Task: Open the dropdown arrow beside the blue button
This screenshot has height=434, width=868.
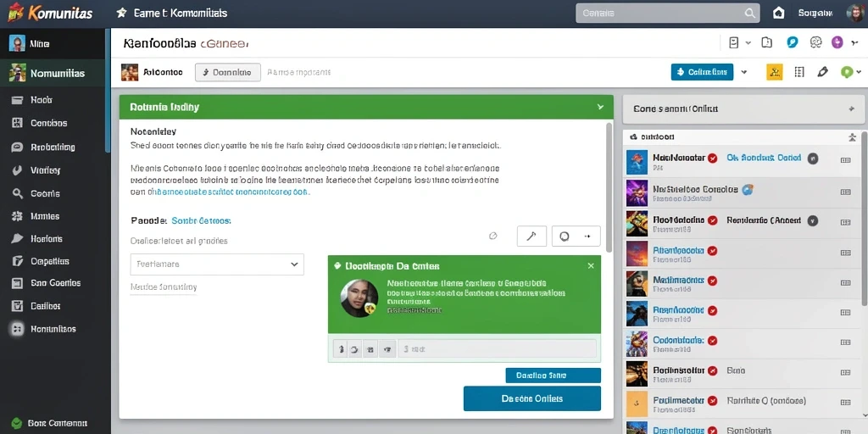Action: pos(744,72)
